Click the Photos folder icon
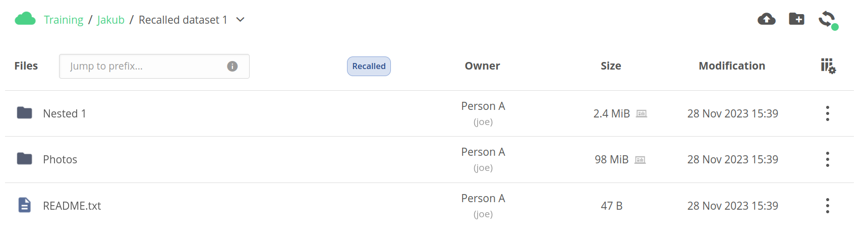This screenshot has width=868, height=246. (x=24, y=159)
